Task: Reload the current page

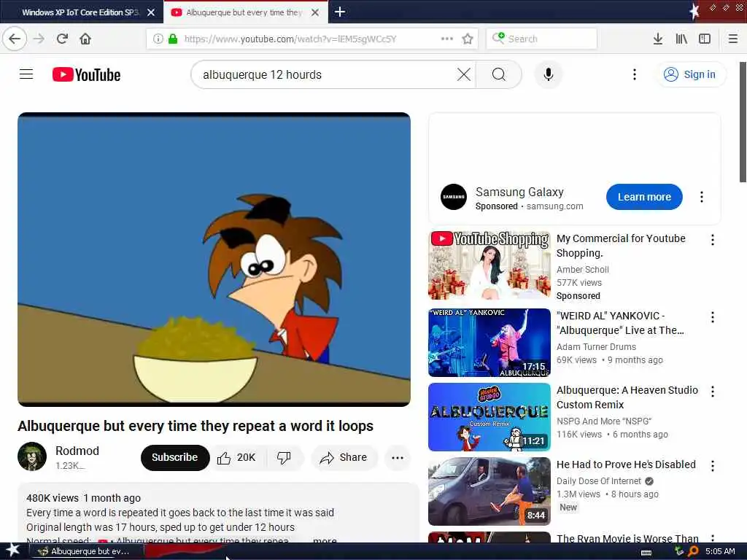Action: (x=62, y=39)
